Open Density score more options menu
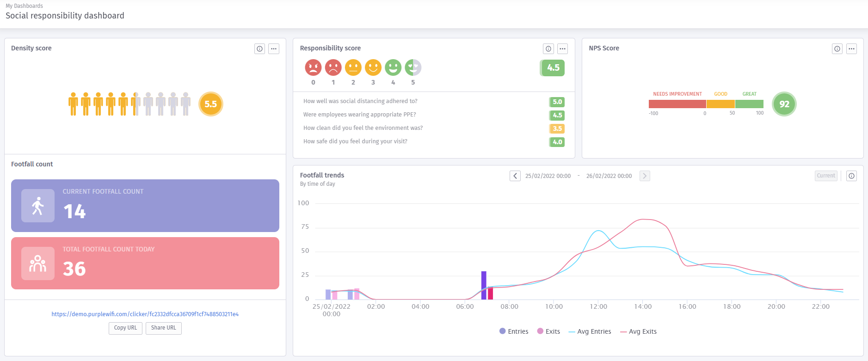This screenshot has height=361, width=868. tap(274, 49)
